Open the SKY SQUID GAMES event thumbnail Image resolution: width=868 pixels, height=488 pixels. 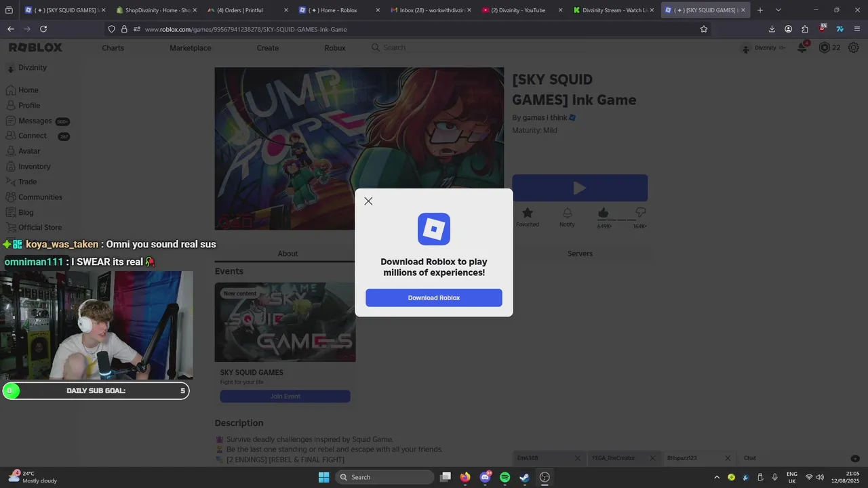(x=285, y=322)
